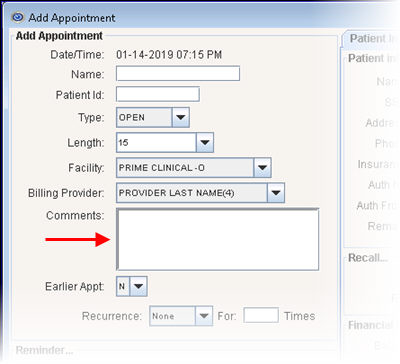The width and height of the screenshot is (400, 364).
Task: Select the PRIME CLINICAL -O facility box
Action: point(185,168)
